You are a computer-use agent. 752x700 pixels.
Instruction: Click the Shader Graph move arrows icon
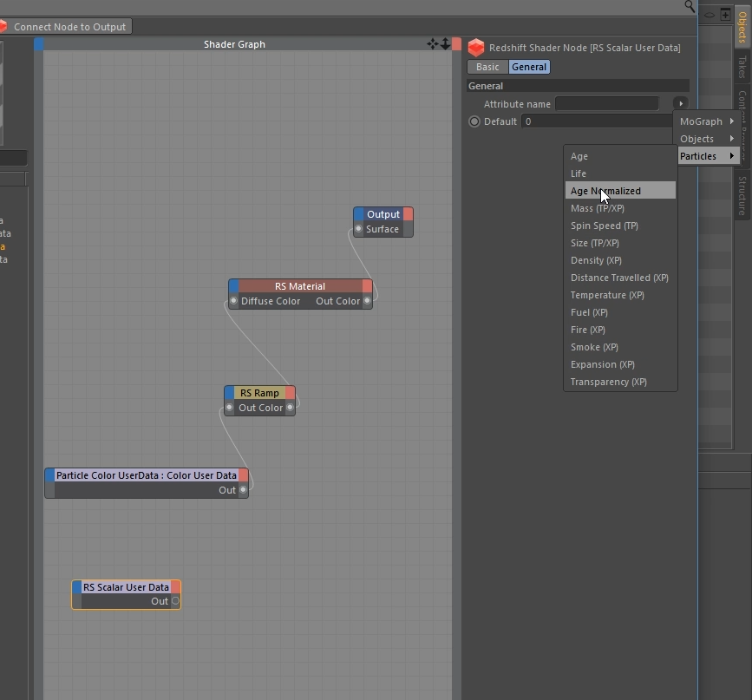click(x=433, y=44)
